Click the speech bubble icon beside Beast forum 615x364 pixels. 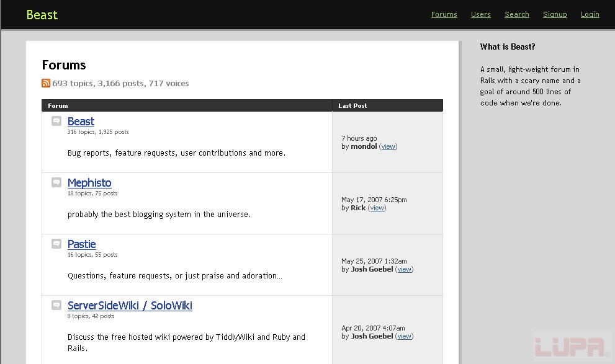click(56, 121)
